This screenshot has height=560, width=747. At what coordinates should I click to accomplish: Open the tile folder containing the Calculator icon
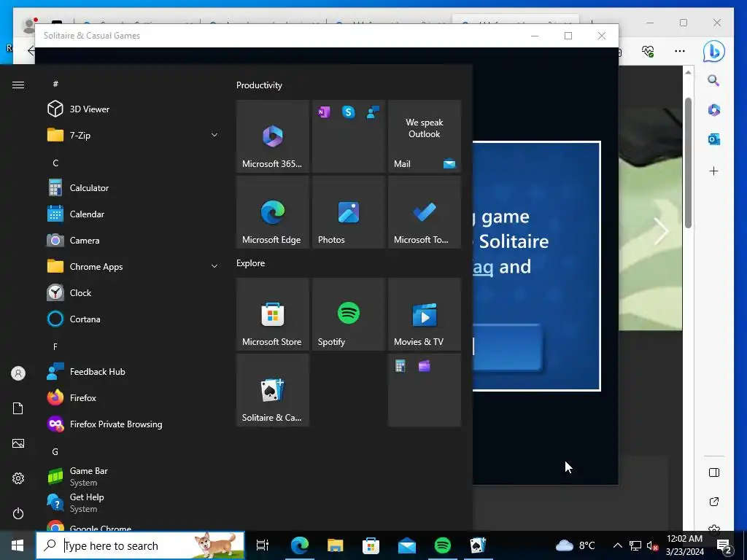(425, 390)
